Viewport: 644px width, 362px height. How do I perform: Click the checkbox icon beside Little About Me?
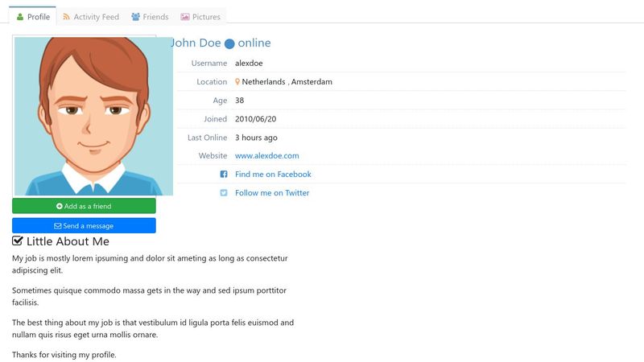[x=17, y=241]
